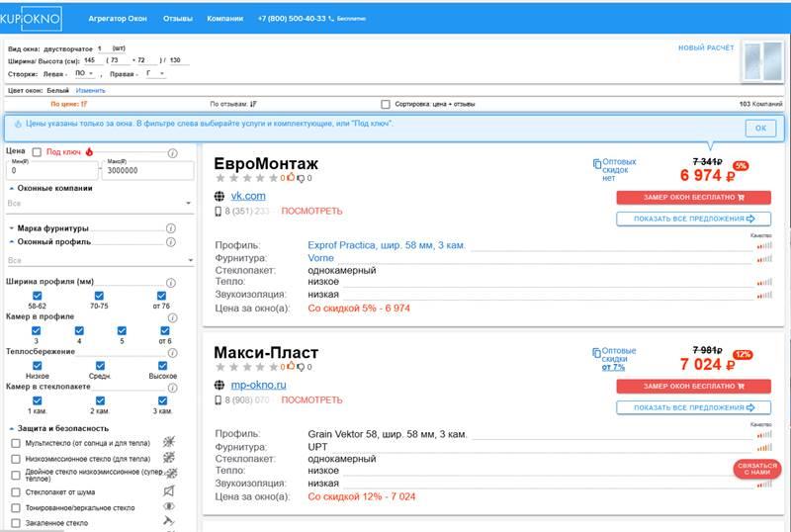The image size is (791, 532).
Task: Click thumbs-down icon for Макси-Пласт
Action: pos(301,367)
